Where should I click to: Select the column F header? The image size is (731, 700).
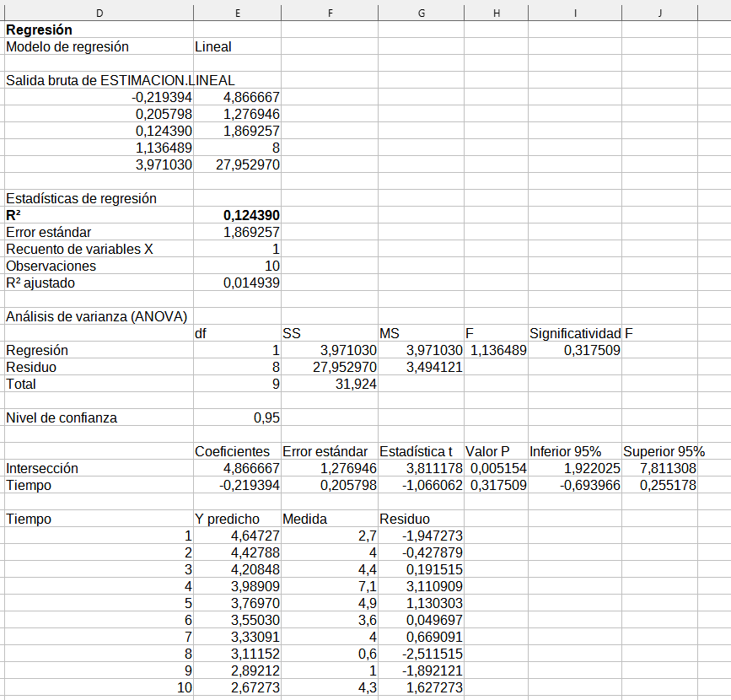[x=330, y=12]
